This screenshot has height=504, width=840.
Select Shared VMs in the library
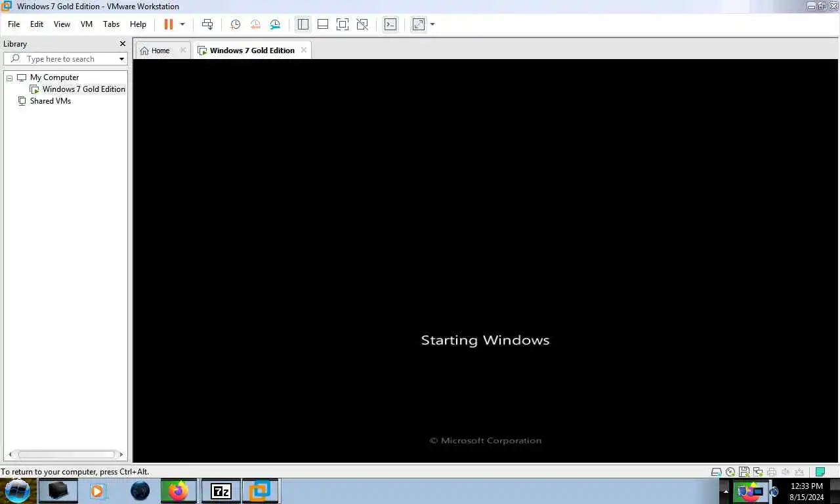[50, 101]
